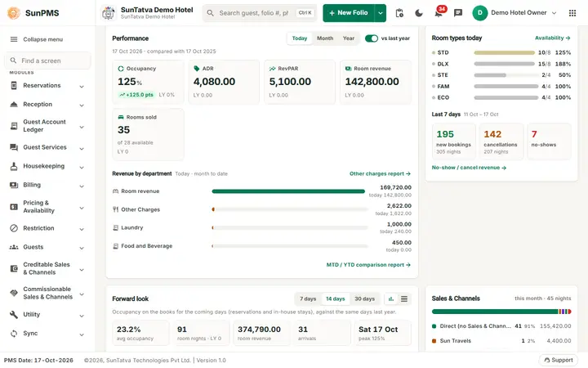This screenshot has height=368, width=588.
Task: Click the 7 no-shows card
Action: pos(549,142)
